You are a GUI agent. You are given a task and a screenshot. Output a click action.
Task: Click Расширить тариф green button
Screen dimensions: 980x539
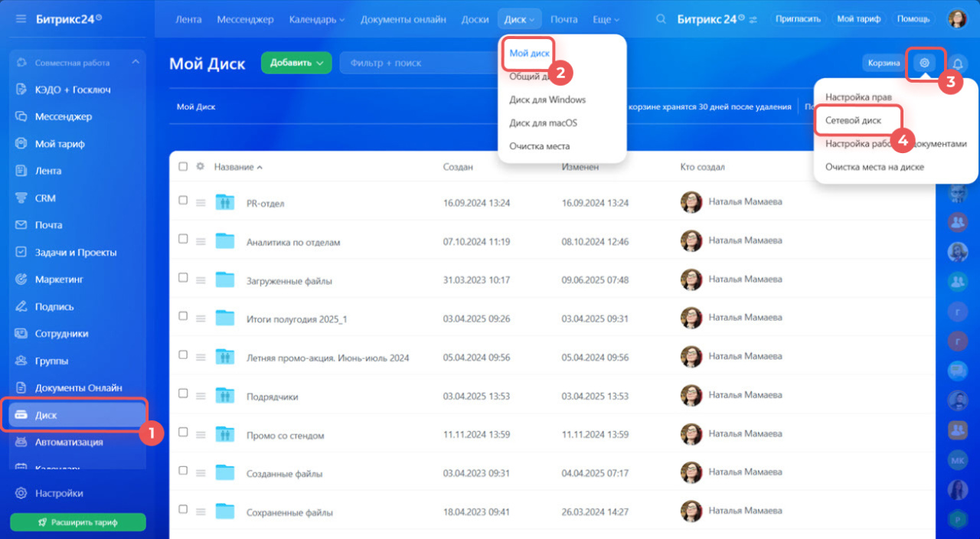click(x=78, y=522)
